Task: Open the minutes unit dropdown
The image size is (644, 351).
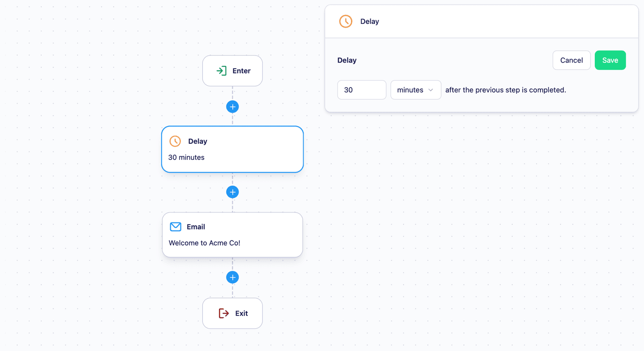Action: pyautogui.click(x=415, y=90)
